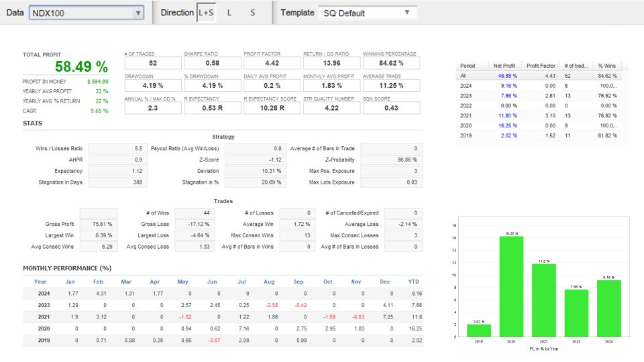This screenshot has width=644, height=362.
Task: Select the L direction toggle
Action: 229,13
